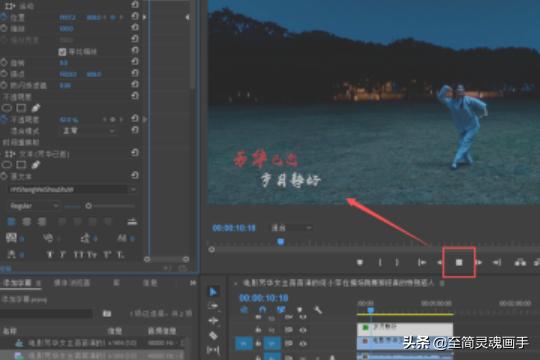Select the Selection arrow tool
Screen dimensions: 540x360
coord(214,292)
